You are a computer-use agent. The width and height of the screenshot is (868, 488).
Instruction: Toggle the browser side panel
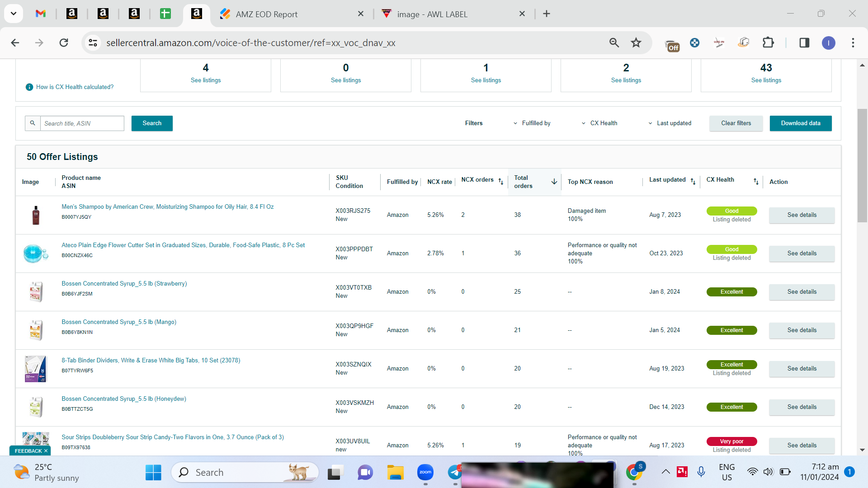804,43
